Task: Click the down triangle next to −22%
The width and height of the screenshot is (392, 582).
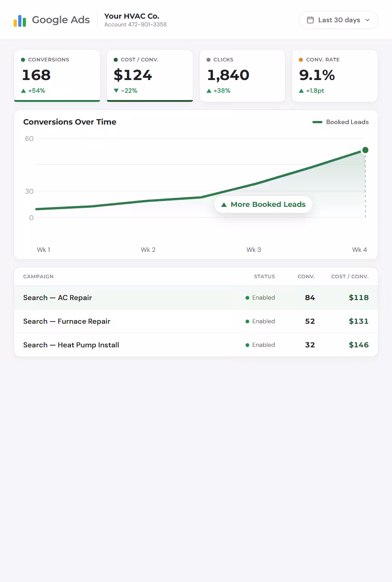Action: (x=116, y=90)
